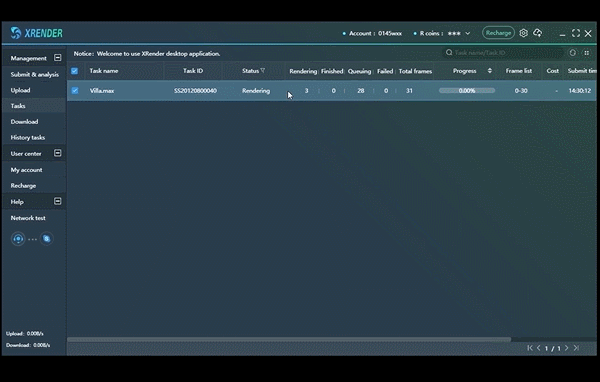Sort by Progress column arrows
The height and width of the screenshot is (382, 600).
[489, 71]
